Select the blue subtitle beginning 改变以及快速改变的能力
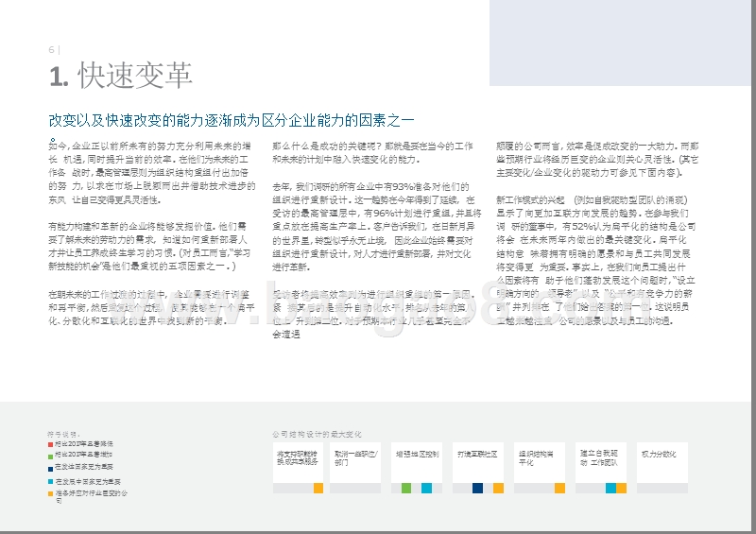This screenshot has width=756, height=534. point(232,121)
